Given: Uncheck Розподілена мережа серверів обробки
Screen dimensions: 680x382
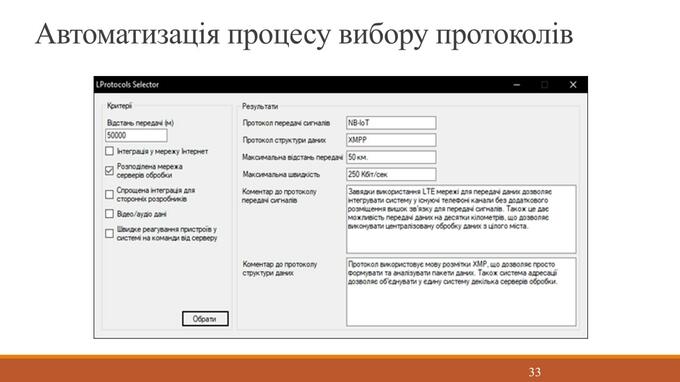Looking at the screenshot, I should pyautogui.click(x=109, y=171).
